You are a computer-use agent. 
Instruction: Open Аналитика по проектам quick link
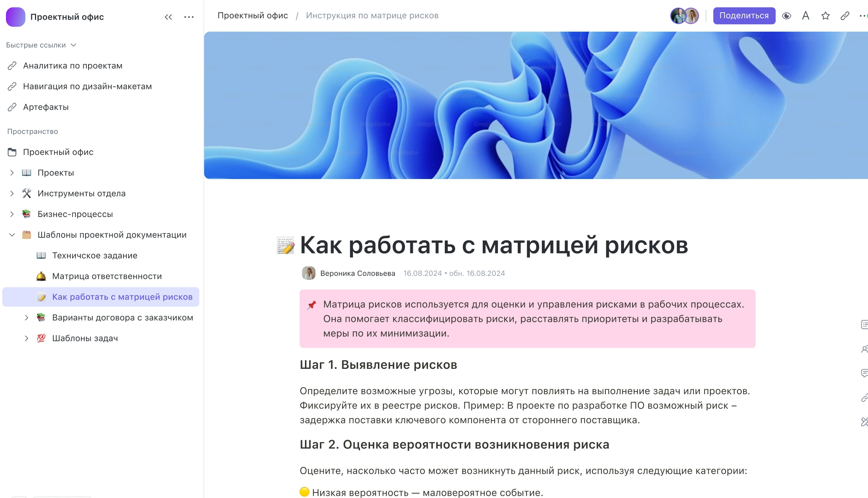pyautogui.click(x=73, y=66)
